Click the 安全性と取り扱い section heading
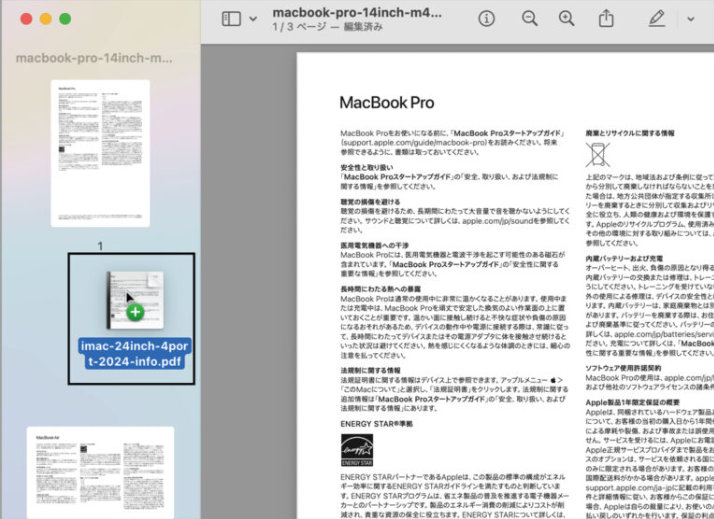Viewport: 714px width, 519px height. click(367, 168)
